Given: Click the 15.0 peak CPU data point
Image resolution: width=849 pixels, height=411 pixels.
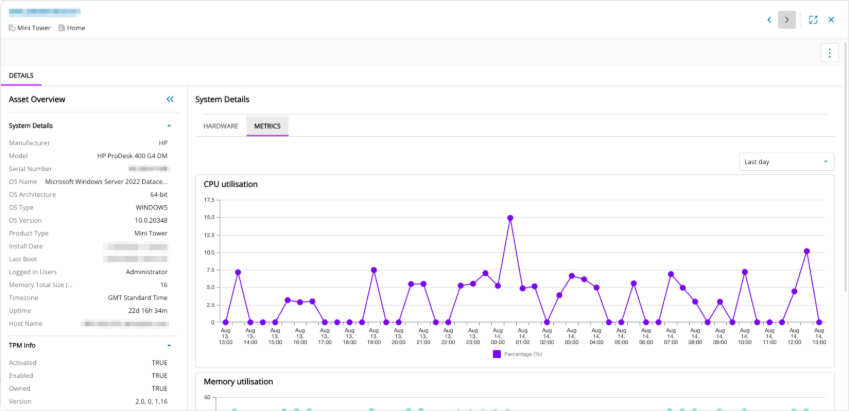Looking at the screenshot, I should coord(510,218).
